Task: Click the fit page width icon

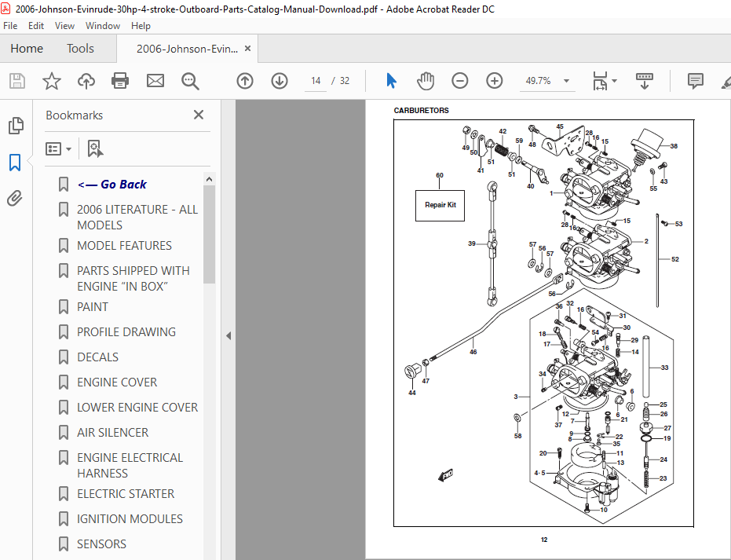Action: (600, 81)
